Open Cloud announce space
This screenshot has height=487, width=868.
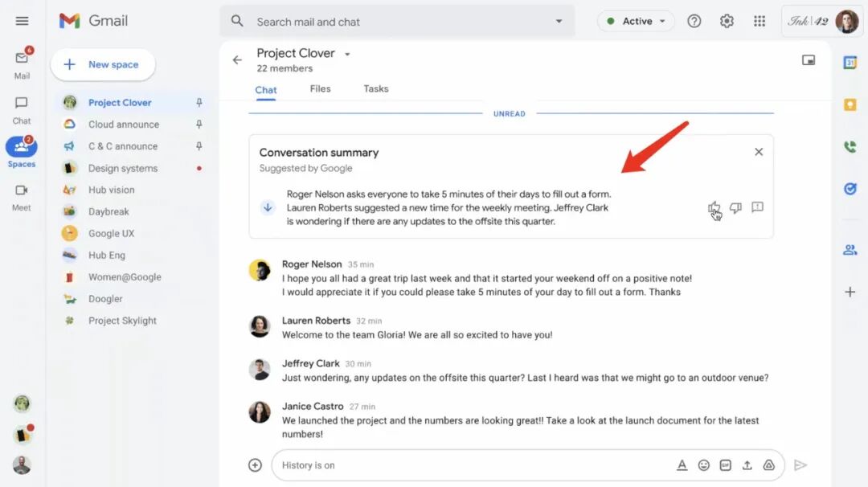(124, 125)
